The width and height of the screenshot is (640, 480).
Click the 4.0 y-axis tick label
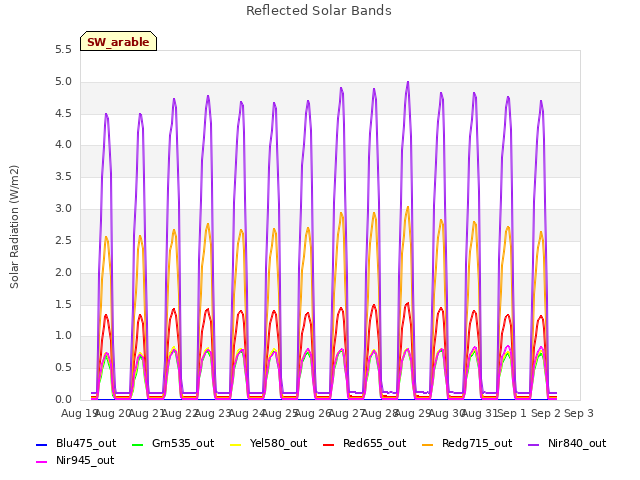pyautogui.click(x=63, y=145)
